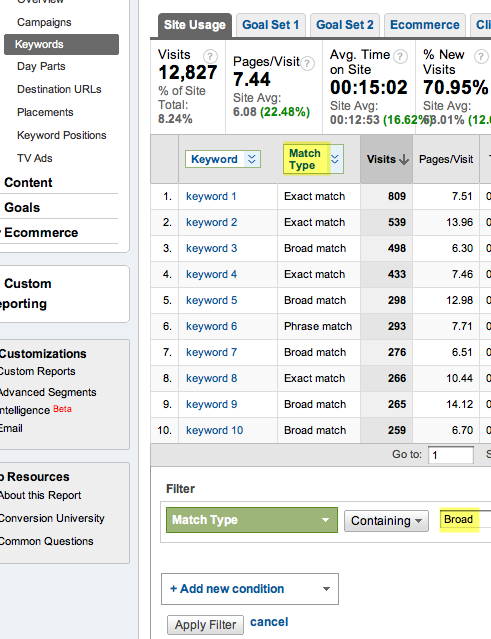Open help icon for Avg. Time on Site
Screen dimensions: 491x639
tap(400, 57)
